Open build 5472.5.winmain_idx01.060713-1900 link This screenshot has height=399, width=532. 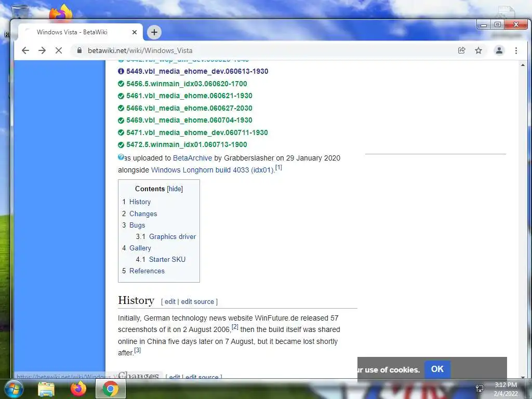(x=187, y=144)
